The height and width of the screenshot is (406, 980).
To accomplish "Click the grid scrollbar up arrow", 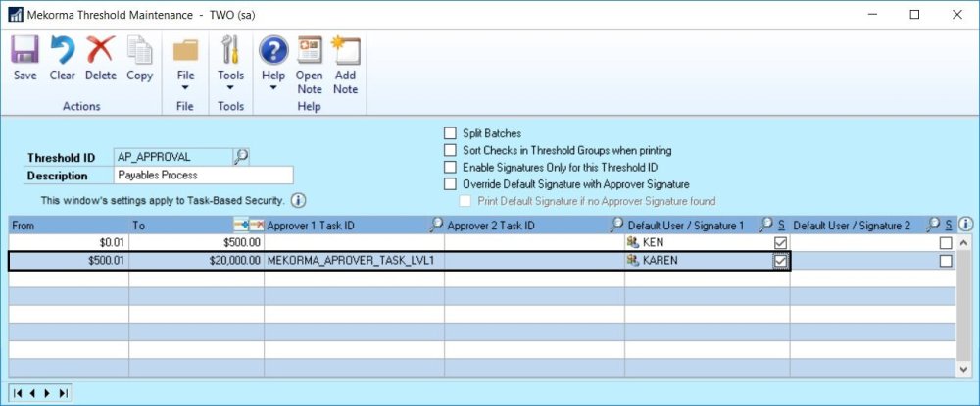I will click(x=963, y=243).
